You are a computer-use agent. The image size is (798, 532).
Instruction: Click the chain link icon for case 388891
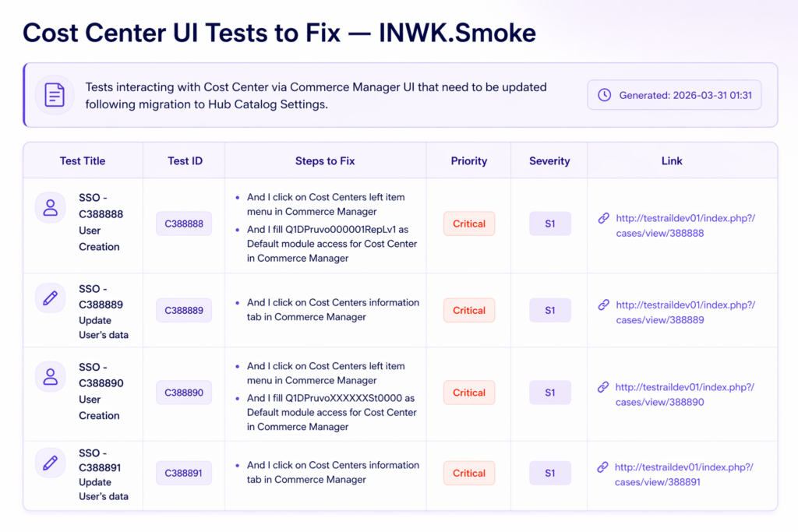tap(602, 467)
